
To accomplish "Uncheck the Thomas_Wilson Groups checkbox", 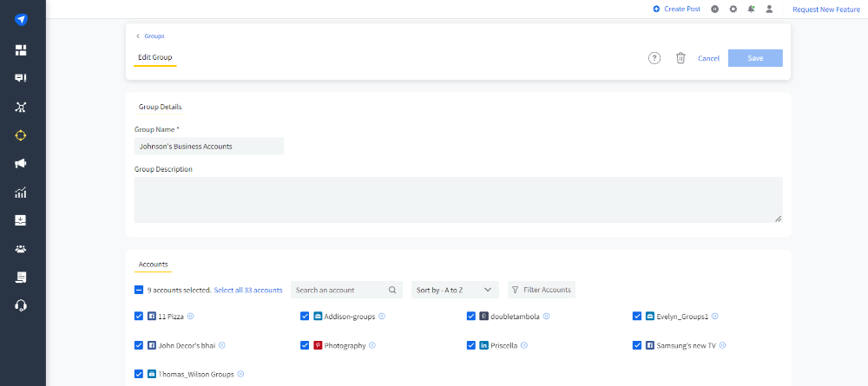I will (139, 374).
